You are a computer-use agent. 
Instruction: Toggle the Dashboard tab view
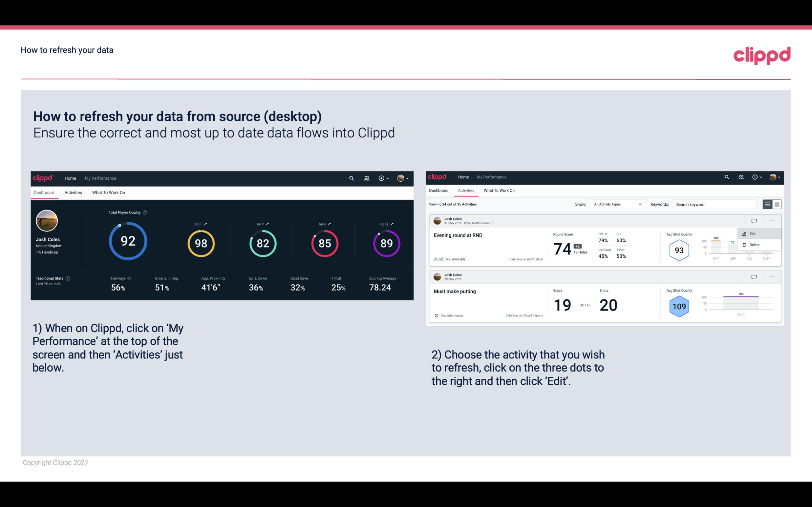point(45,192)
